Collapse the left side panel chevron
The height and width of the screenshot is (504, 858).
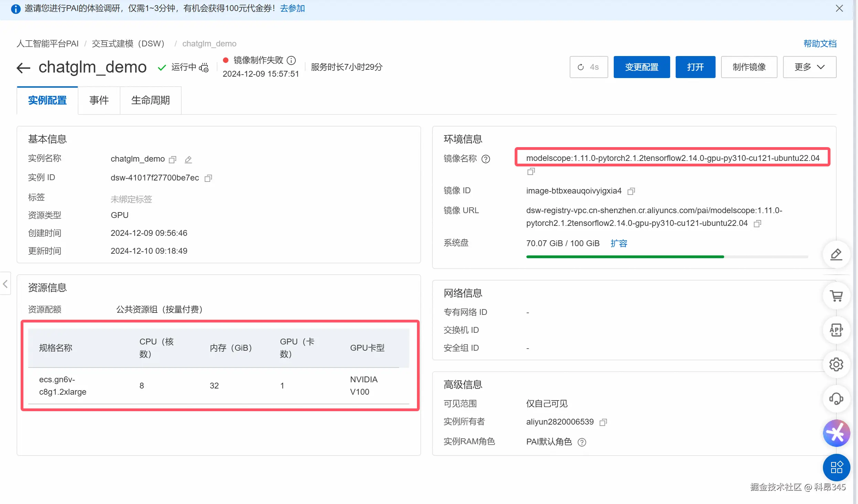pos(5,283)
